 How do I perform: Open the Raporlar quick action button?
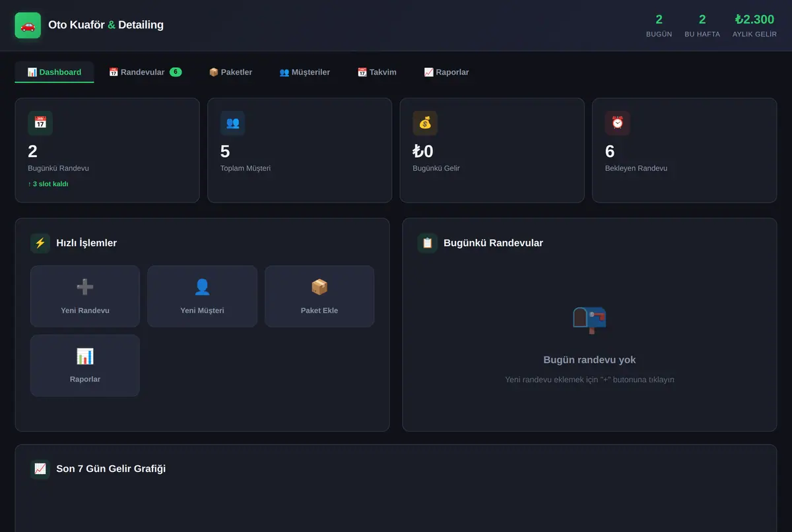pos(85,366)
